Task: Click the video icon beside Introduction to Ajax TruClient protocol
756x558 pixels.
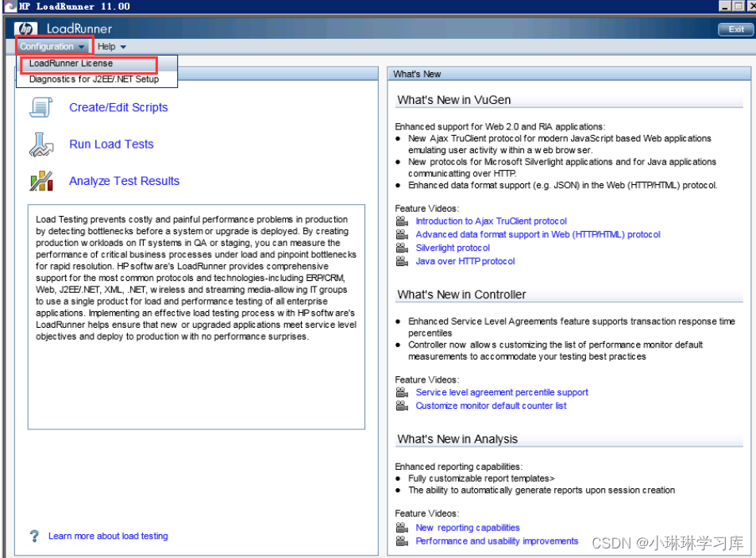Action: click(402, 221)
